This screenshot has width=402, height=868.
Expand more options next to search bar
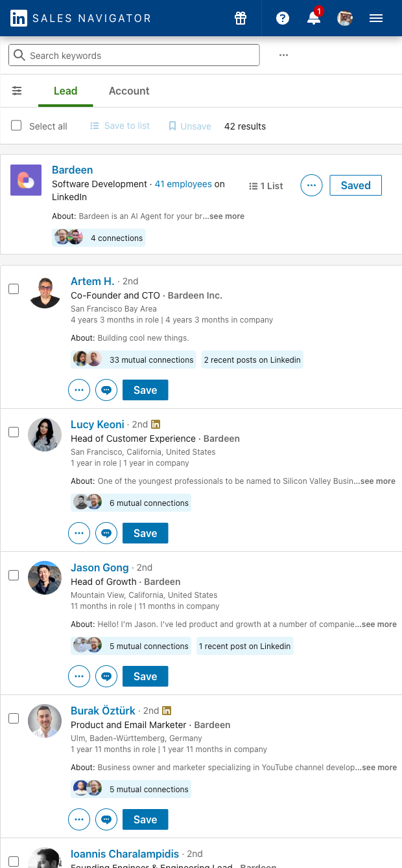(283, 55)
